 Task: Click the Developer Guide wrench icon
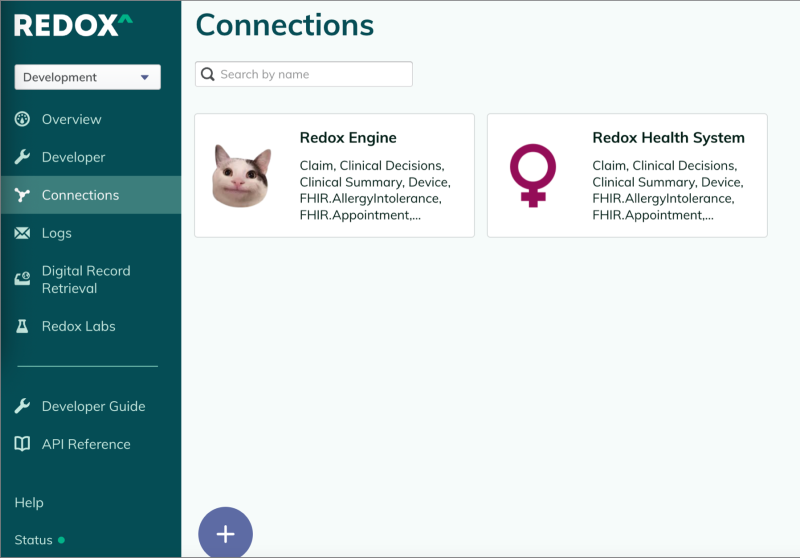tap(22, 406)
